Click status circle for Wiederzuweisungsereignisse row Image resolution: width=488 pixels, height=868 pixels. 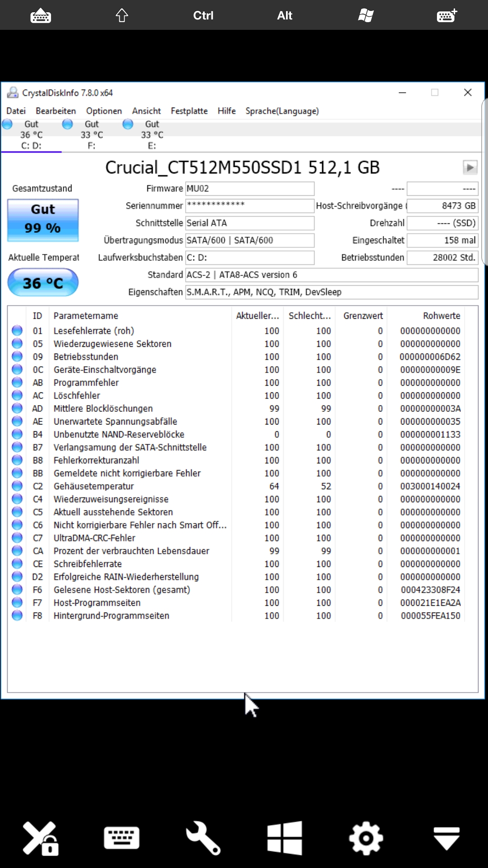pos(17,499)
